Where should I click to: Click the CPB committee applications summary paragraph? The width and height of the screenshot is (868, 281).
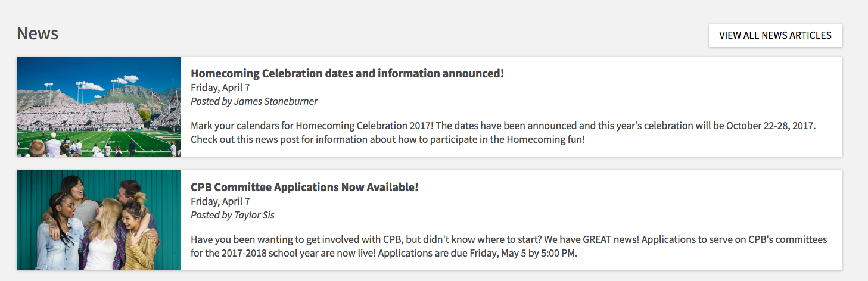[x=509, y=246]
